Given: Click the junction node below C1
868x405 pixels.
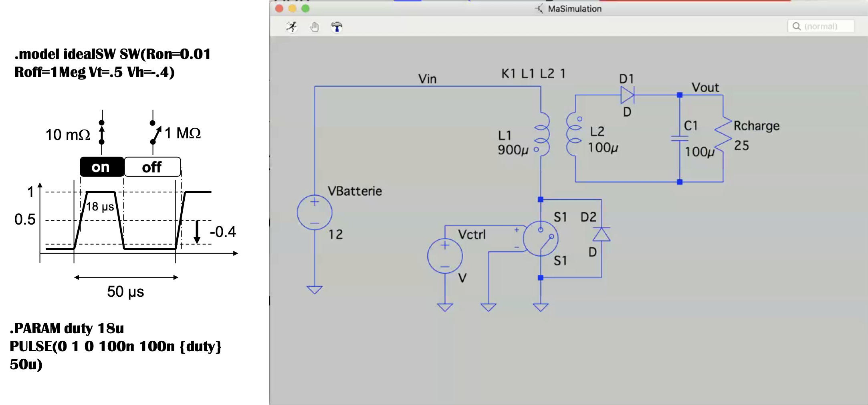Looking at the screenshot, I should 680,182.
